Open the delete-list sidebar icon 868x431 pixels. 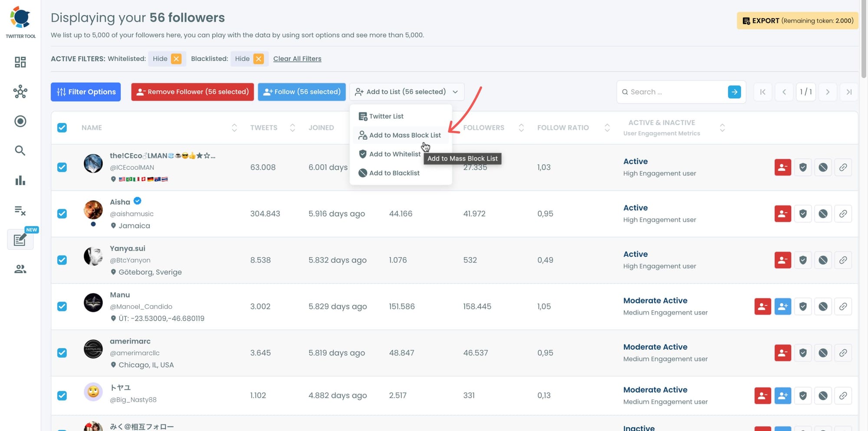click(x=20, y=210)
